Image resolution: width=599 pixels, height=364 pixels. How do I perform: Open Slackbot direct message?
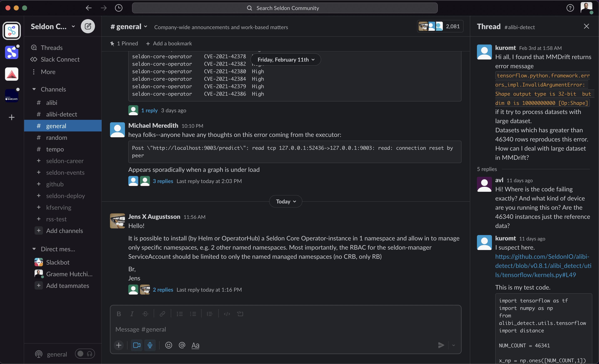point(63,262)
